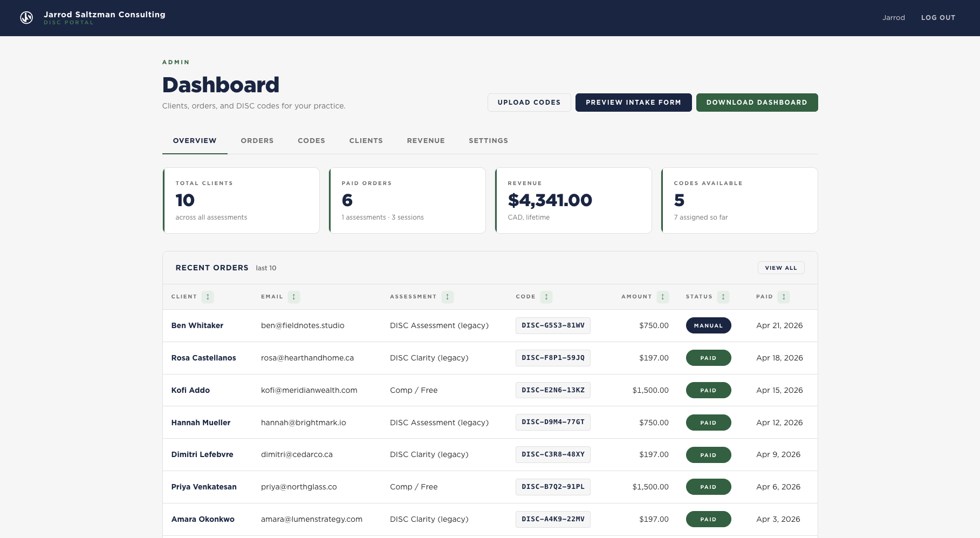Go to the Clients tab
The width and height of the screenshot is (980, 538).
[366, 141]
